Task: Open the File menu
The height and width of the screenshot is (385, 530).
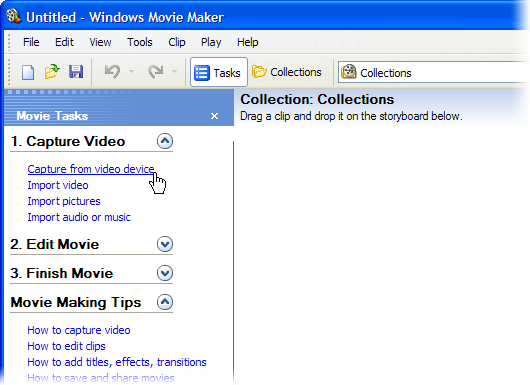Action: click(x=31, y=42)
